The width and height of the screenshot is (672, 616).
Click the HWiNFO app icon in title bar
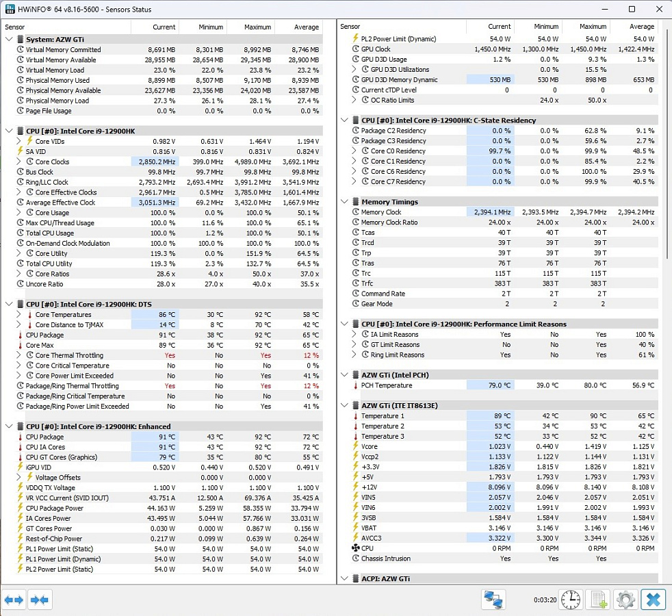pos(10,9)
